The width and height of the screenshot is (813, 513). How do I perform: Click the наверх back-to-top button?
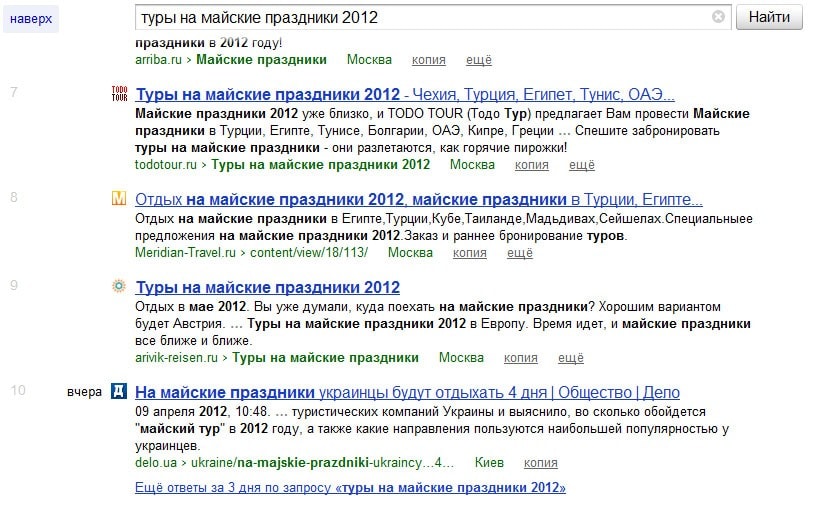(31, 18)
